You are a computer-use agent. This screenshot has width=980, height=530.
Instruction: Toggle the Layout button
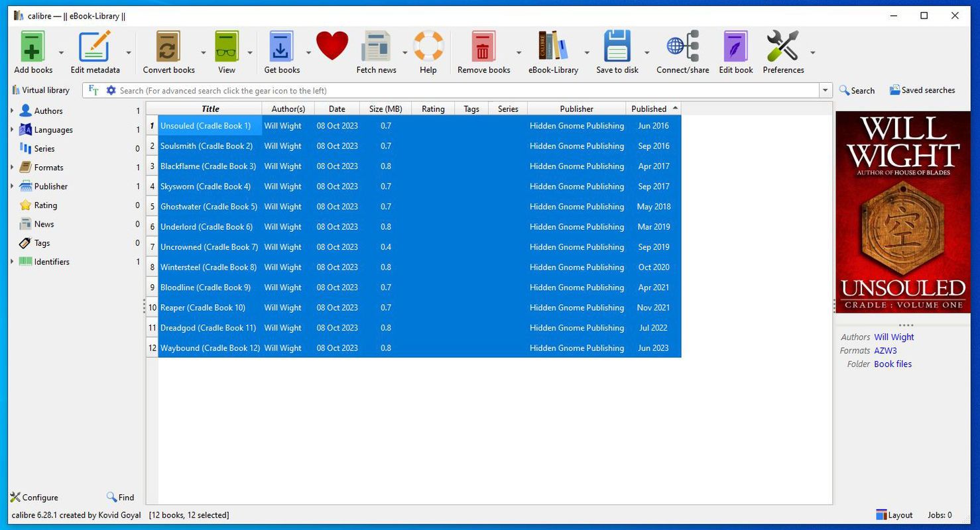(894, 515)
